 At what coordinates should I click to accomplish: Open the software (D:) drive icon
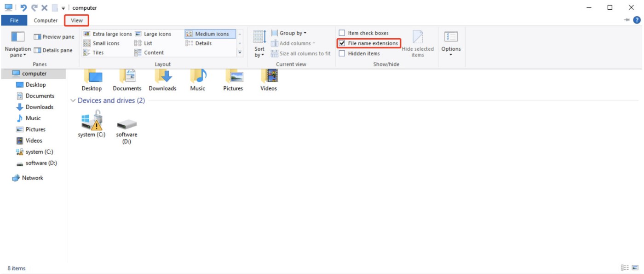pyautogui.click(x=126, y=124)
